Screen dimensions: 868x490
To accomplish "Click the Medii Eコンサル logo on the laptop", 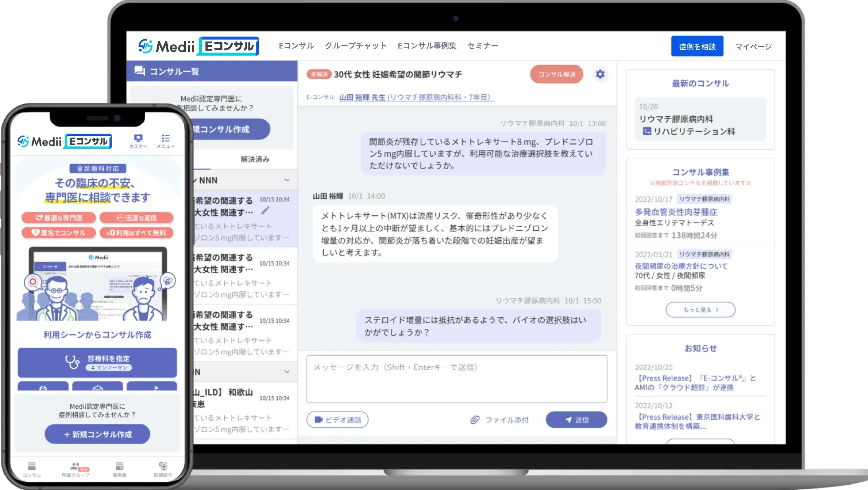I will [x=198, y=46].
